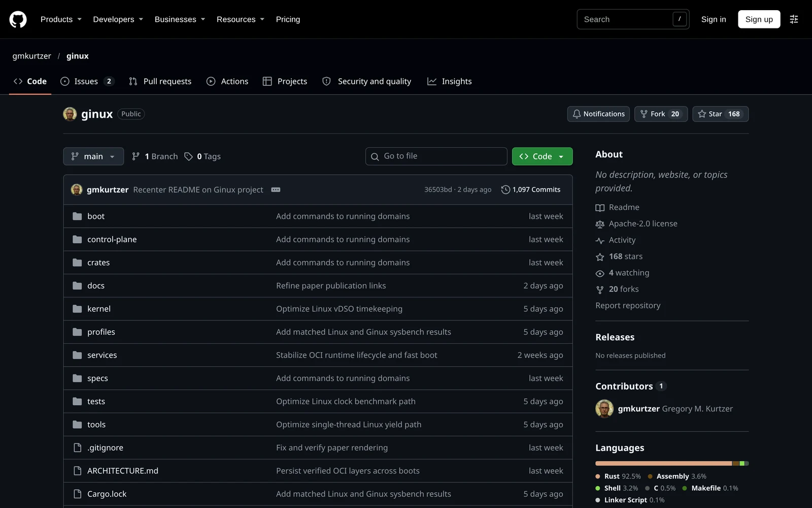
Task: Focus the top Search box
Action: coord(633,19)
